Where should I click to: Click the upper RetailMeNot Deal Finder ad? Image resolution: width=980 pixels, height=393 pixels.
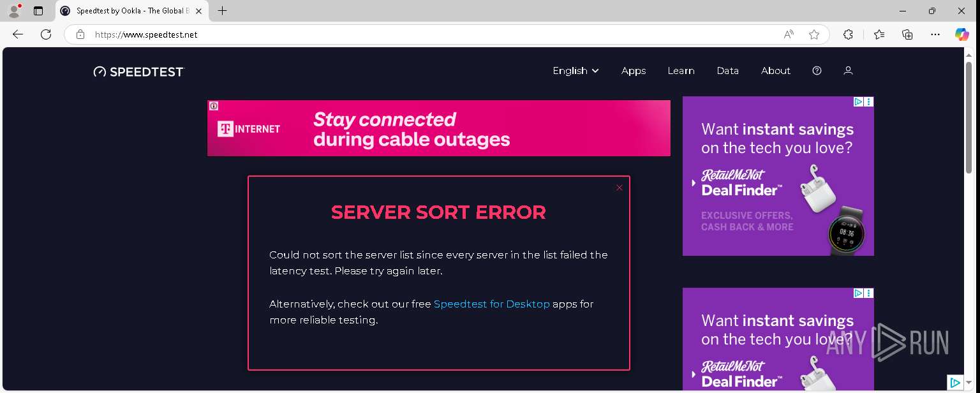pos(778,176)
